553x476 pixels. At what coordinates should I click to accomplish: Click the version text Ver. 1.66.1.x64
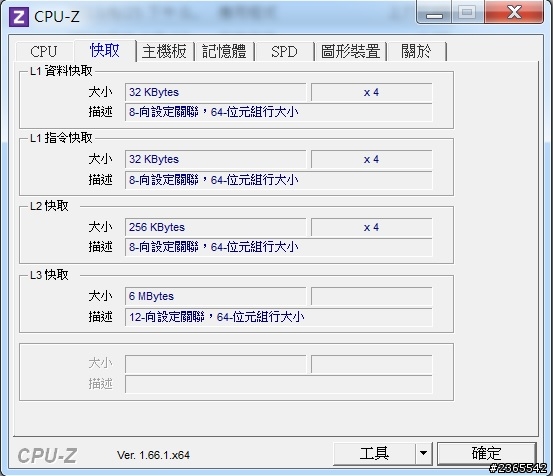(153, 455)
